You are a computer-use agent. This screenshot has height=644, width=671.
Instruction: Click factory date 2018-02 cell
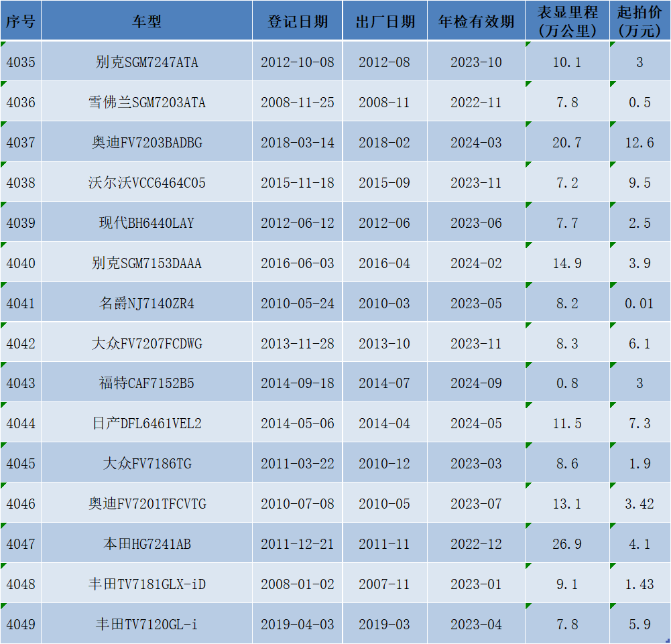coord(385,141)
